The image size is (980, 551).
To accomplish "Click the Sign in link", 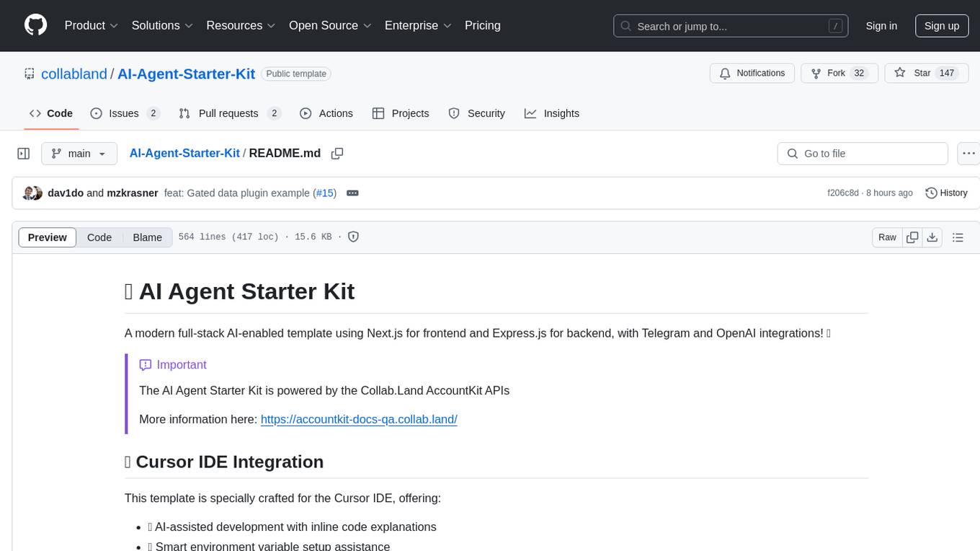I will pyautogui.click(x=881, y=26).
